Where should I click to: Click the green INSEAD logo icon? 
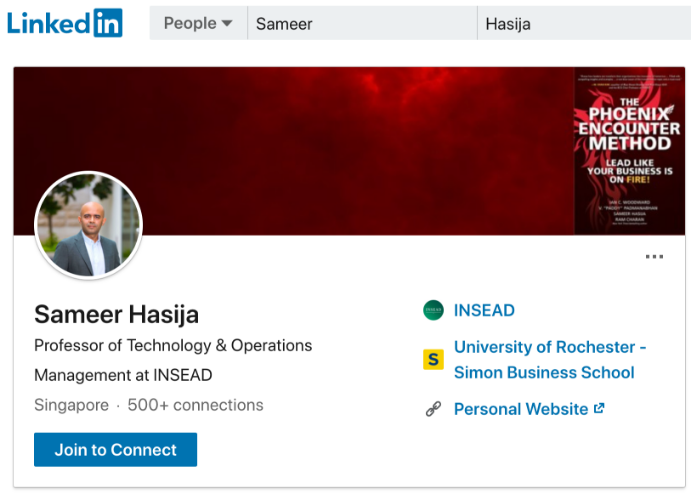(433, 310)
